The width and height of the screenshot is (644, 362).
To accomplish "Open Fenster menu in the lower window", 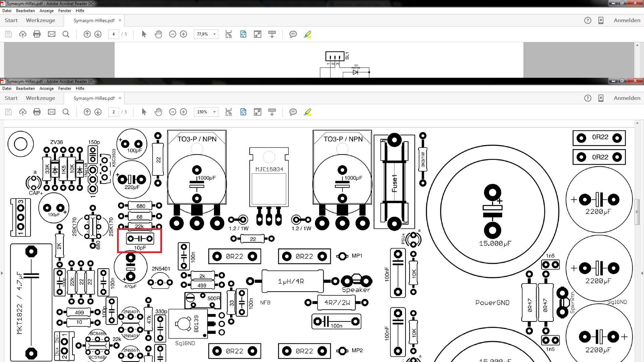I will (65, 88).
